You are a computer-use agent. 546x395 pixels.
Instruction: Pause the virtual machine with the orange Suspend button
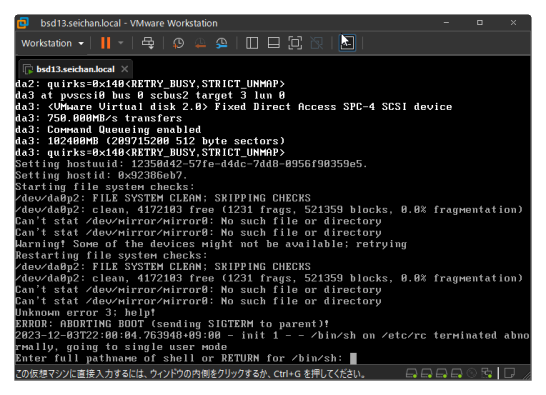106,43
